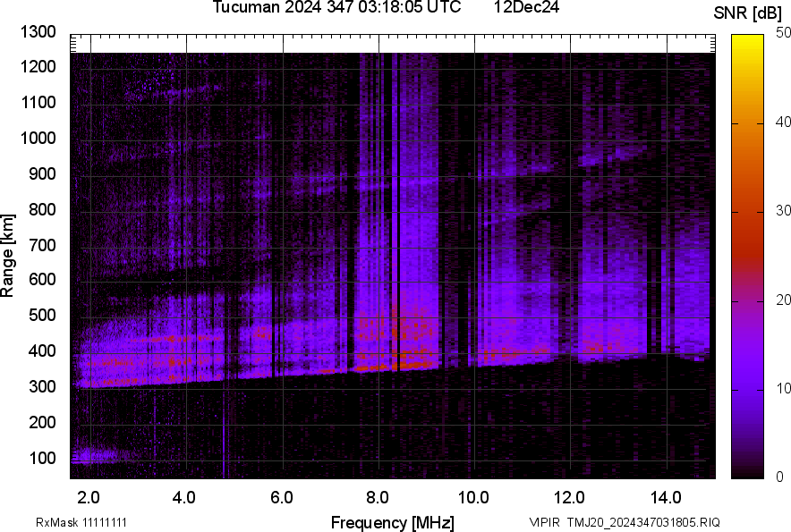Click colorbar tick label 50
This screenshot has height=532, width=791.
click(x=783, y=33)
